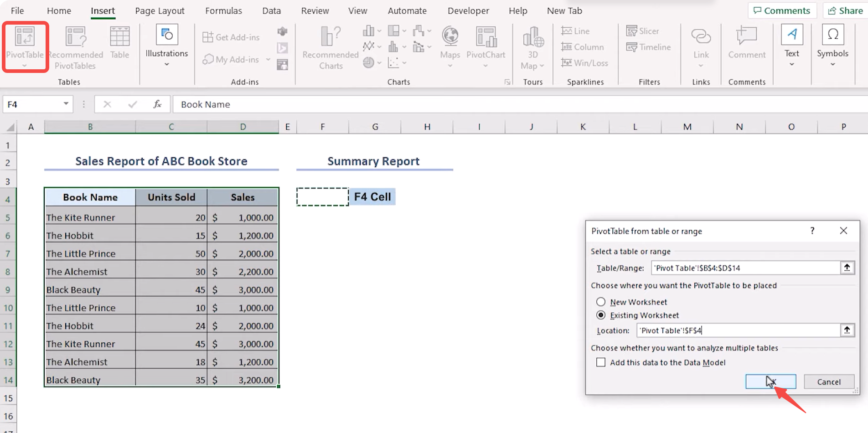Click the Table/Range input field
The image size is (868, 433).
point(746,268)
